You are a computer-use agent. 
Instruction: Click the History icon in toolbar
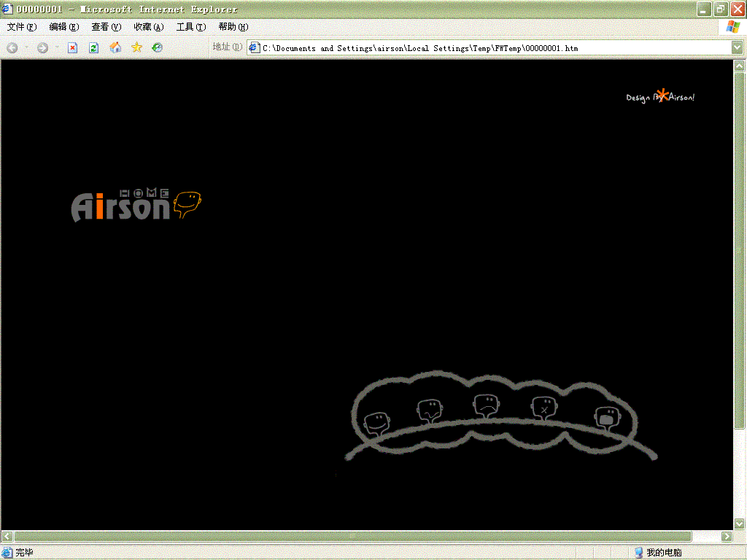coord(157,48)
